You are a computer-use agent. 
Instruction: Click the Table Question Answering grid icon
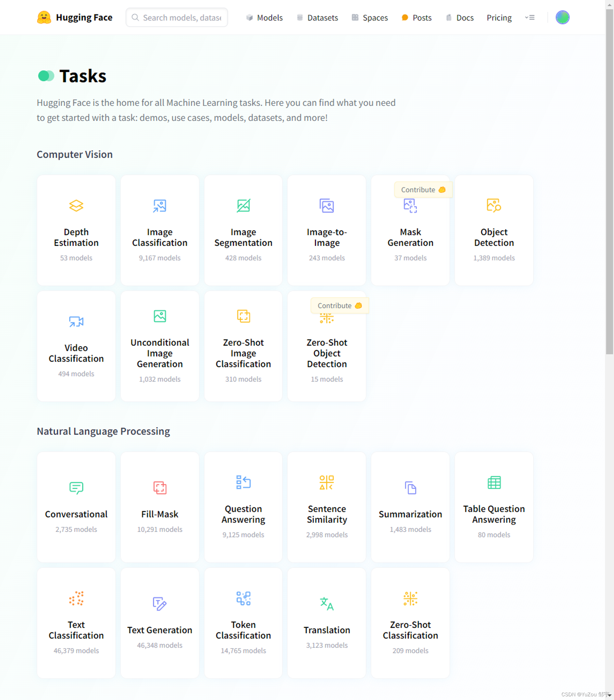point(494,482)
